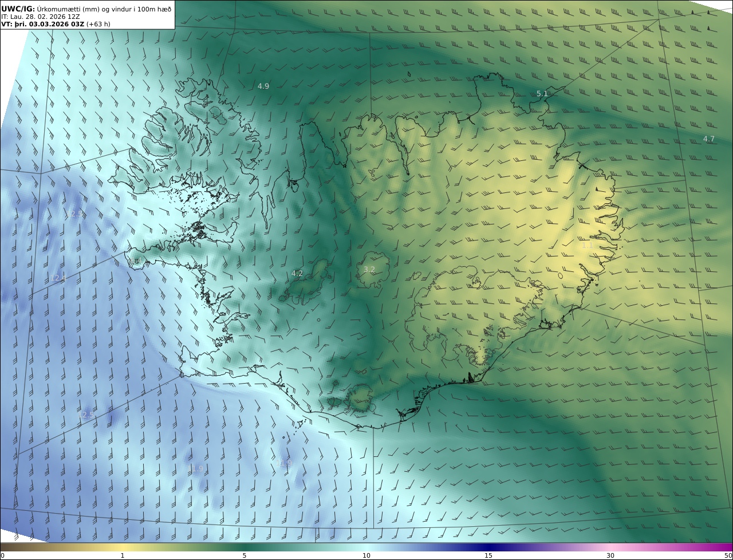The height and width of the screenshot is (560, 733).
Task: Click color scale tick label 5
Action: 245,555
